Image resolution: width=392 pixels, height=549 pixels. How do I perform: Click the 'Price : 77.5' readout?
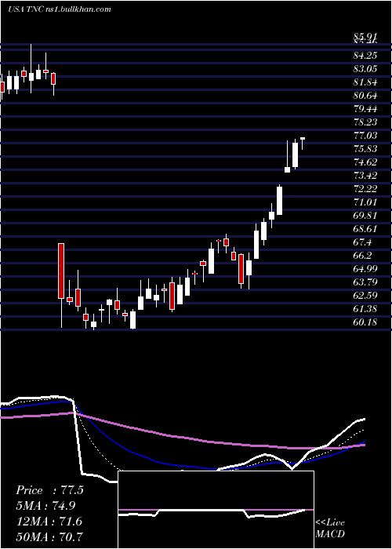click(49, 490)
